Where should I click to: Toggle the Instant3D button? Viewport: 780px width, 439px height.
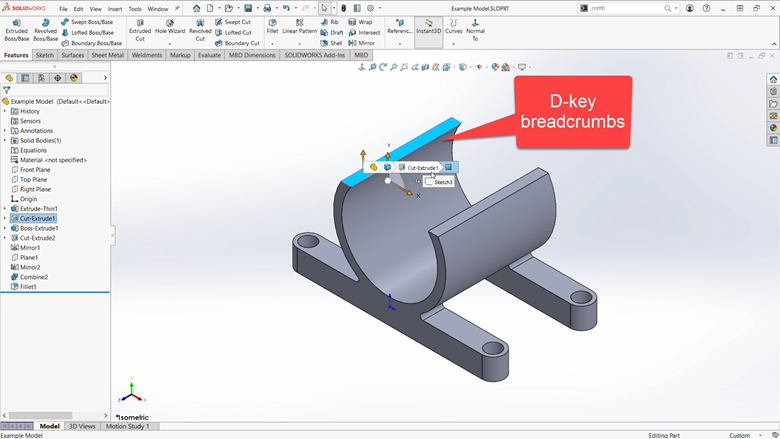click(x=428, y=32)
